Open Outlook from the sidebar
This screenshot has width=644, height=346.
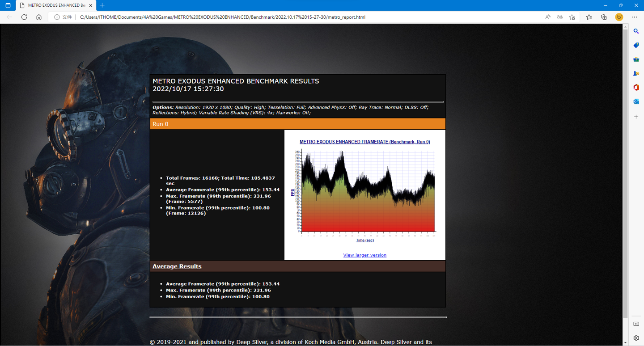coord(636,101)
